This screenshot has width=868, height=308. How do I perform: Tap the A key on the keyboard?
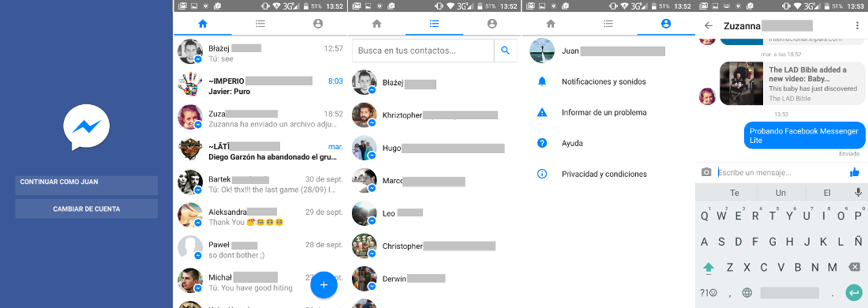click(704, 242)
